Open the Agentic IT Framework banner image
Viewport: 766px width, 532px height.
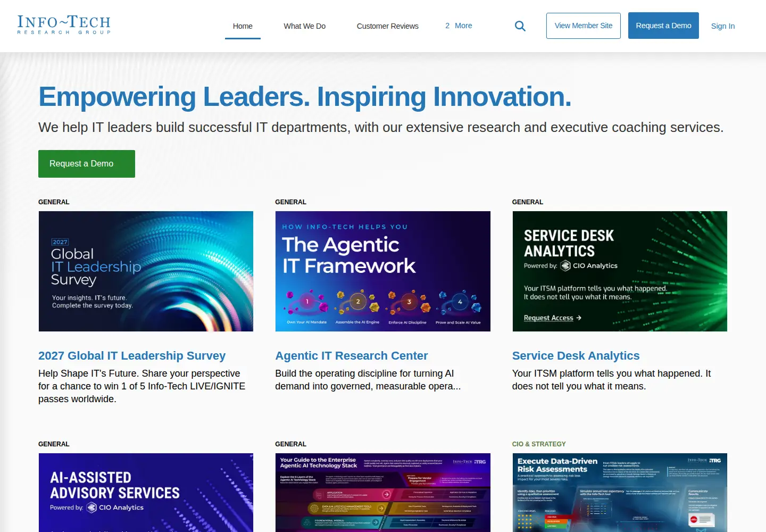(383, 271)
